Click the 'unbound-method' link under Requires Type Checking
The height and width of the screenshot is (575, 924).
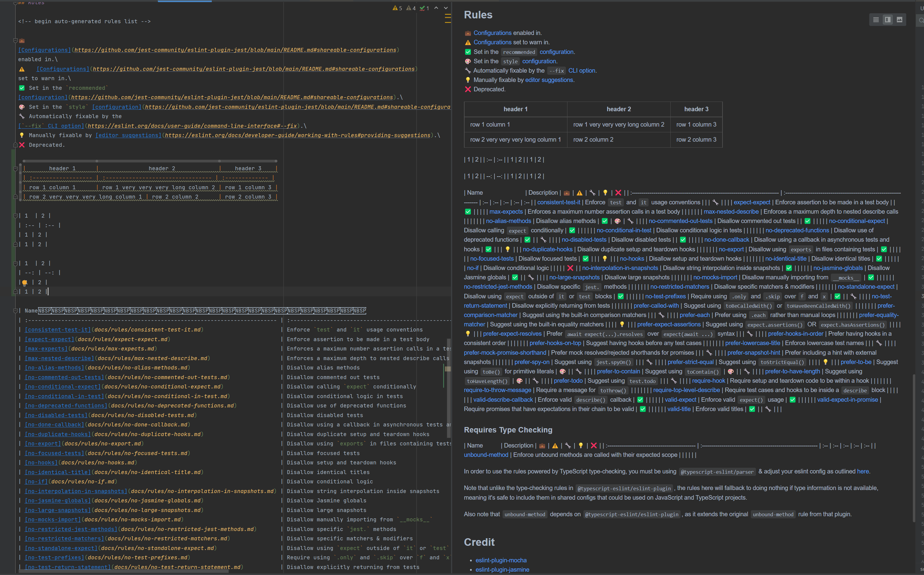486,455
